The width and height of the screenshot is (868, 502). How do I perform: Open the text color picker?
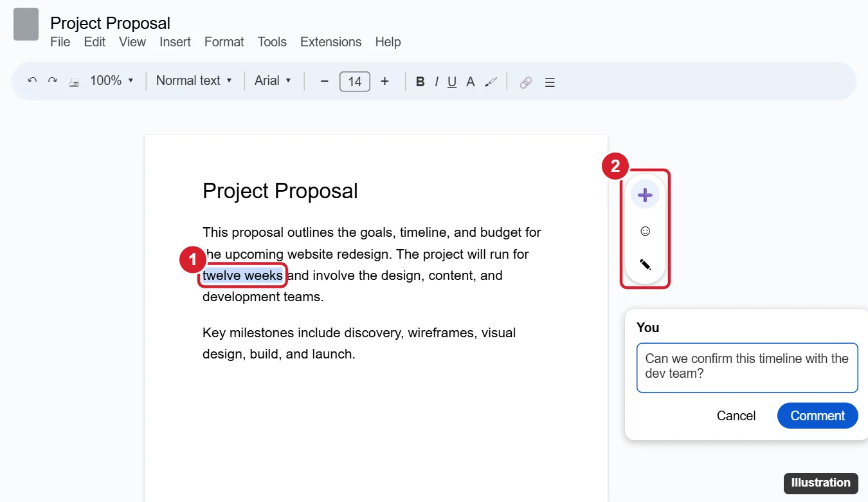click(x=471, y=82)
